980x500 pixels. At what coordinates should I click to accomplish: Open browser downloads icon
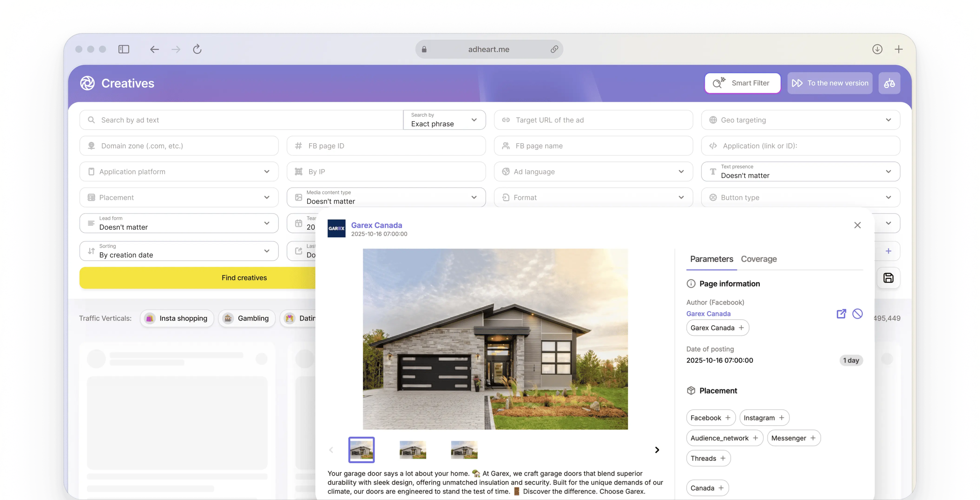pos(877,49)
